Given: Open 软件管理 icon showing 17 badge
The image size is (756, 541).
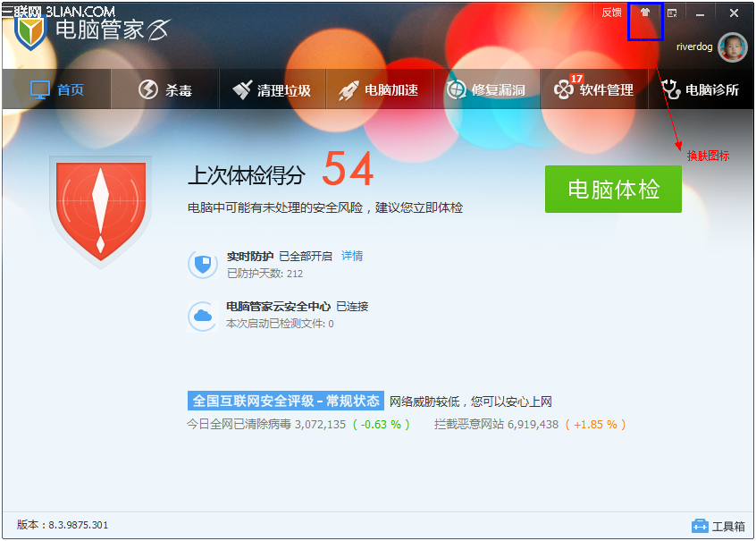Looking at the screenshot, I should point(564,89).
